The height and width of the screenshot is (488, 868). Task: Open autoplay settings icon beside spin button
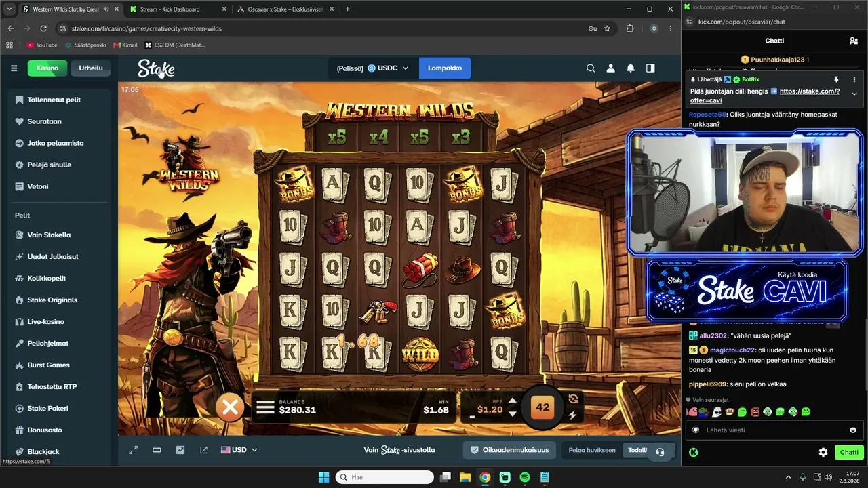(573, 399)
